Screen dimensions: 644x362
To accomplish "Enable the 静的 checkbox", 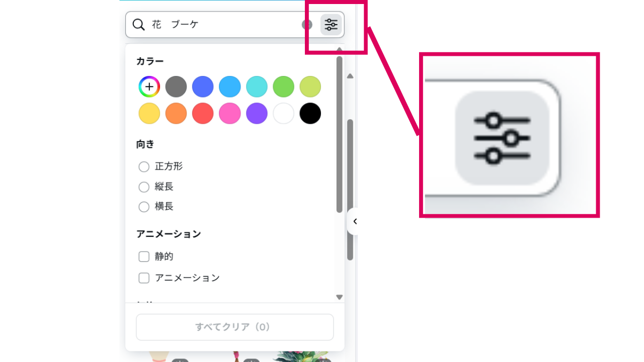I will (144, 256).
